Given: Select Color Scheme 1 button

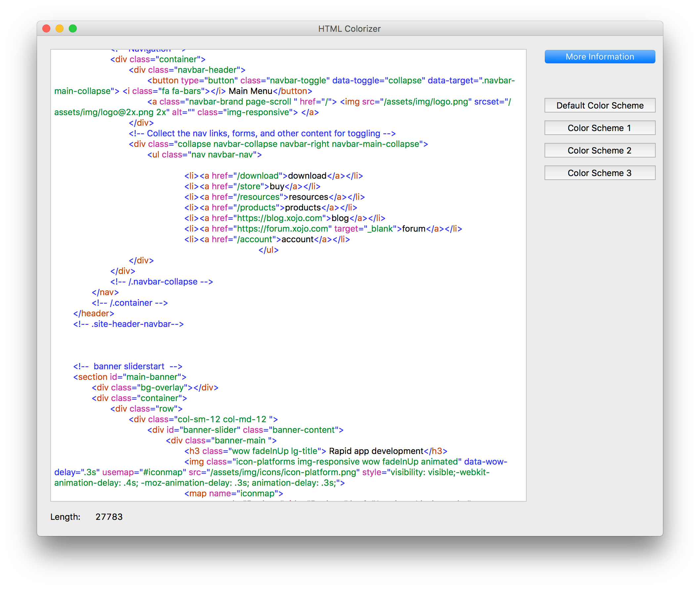Looking at the screenshot, I should [x=599, y=128].
